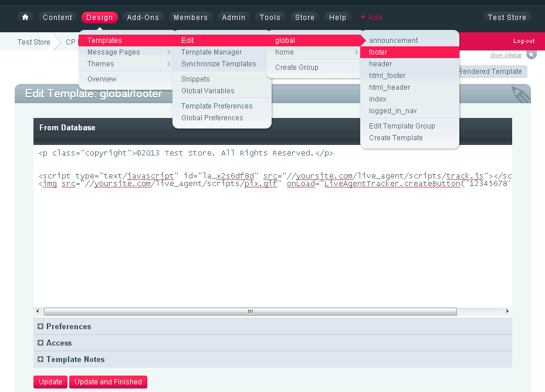The width and height of the screenshot is (545, 392).
Task: Click Update and Finished
Action: coord(108,381)
